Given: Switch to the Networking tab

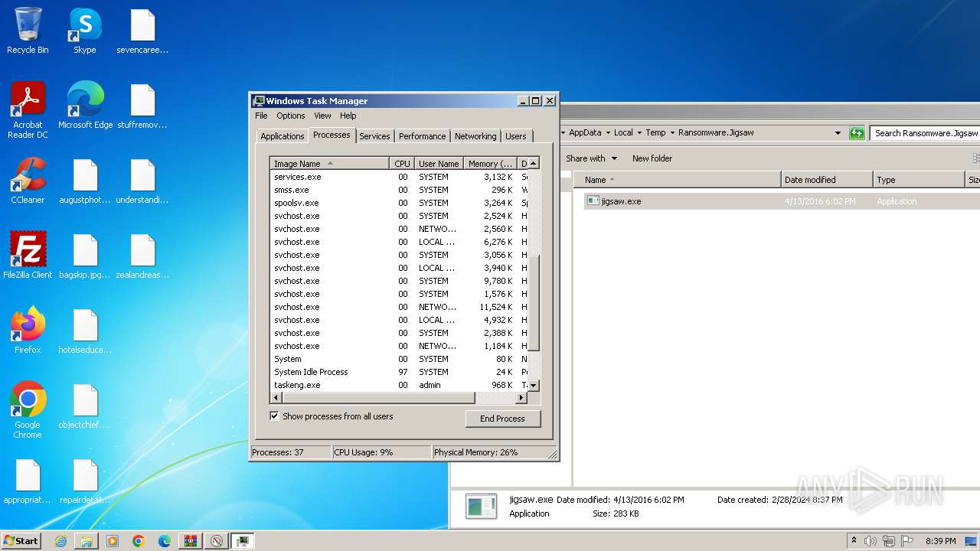Looking at the screenshot, I should point(475,136).
